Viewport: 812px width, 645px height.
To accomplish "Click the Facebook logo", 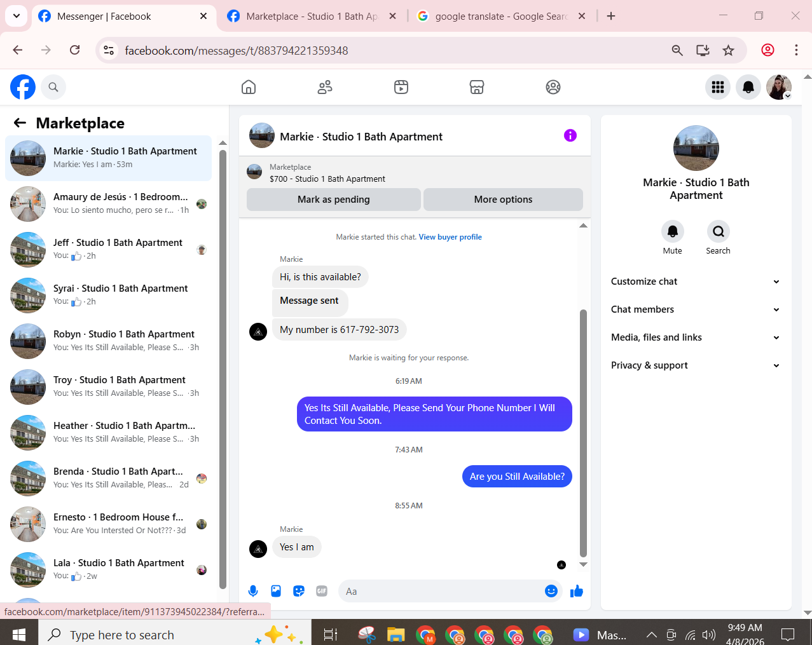I will (x=23, y=87).
